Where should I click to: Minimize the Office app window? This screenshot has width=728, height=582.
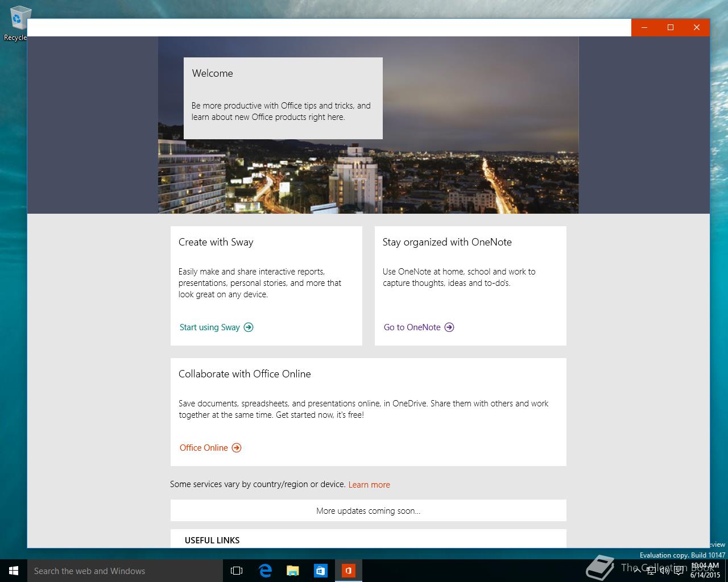click(x=644, y=27)
